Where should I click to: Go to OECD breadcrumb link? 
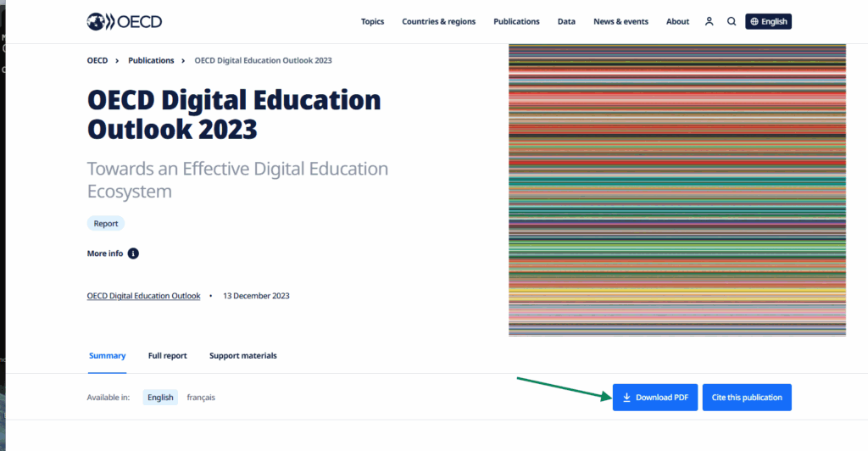coord(97,60)
